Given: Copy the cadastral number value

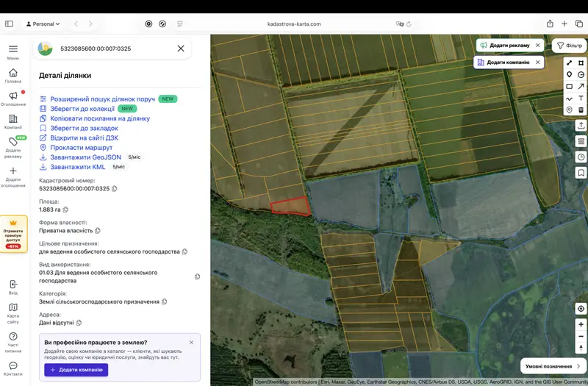Looking at the screenshot, I should (x=115, y=189).
